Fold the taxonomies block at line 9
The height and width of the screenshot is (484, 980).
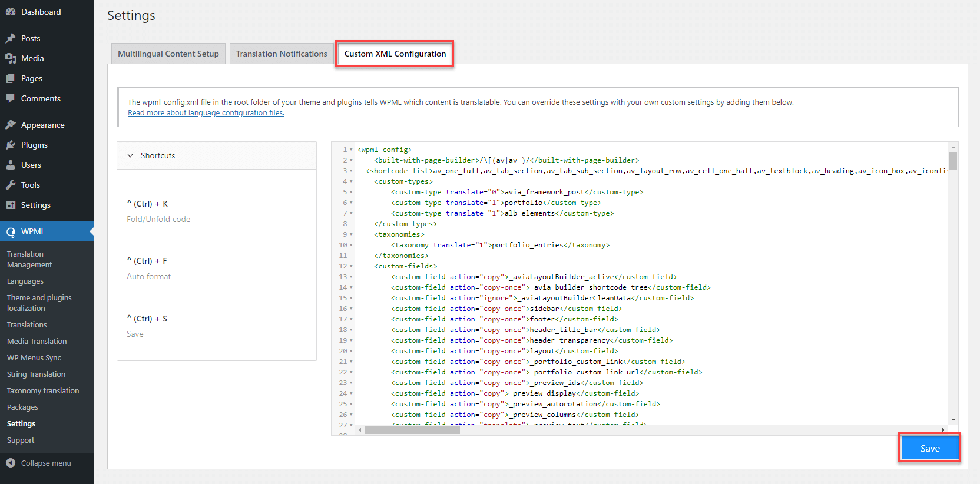(x=352, y=234)
